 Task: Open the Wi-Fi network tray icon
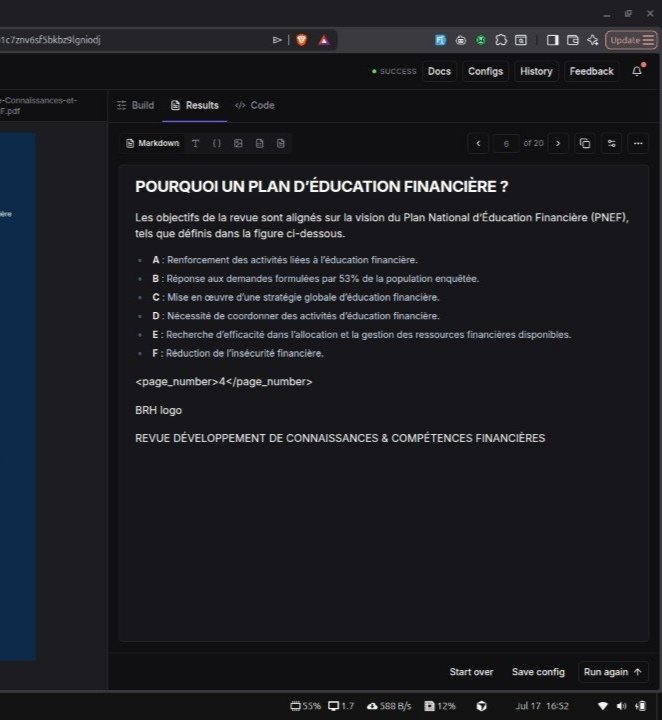click(603, 706)
